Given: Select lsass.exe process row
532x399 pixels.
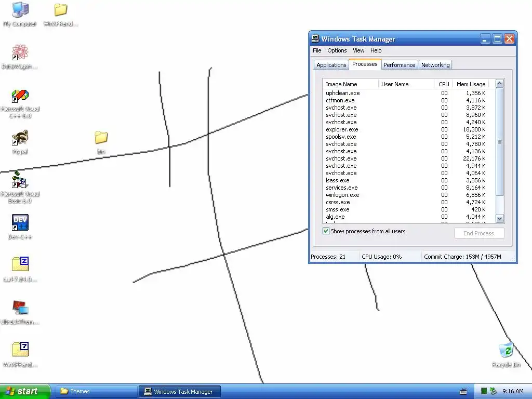Looking at the screenshot, I should coord(408,180).
